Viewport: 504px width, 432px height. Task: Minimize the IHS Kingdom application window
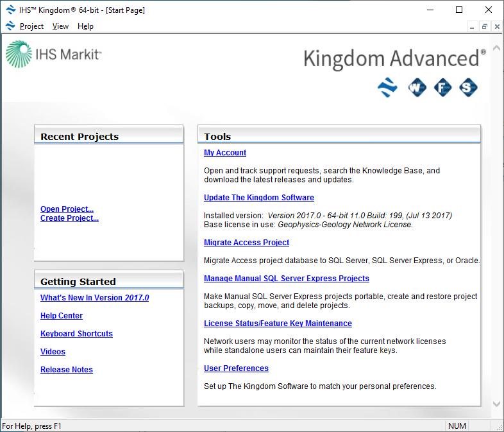(x=430, y=10)
